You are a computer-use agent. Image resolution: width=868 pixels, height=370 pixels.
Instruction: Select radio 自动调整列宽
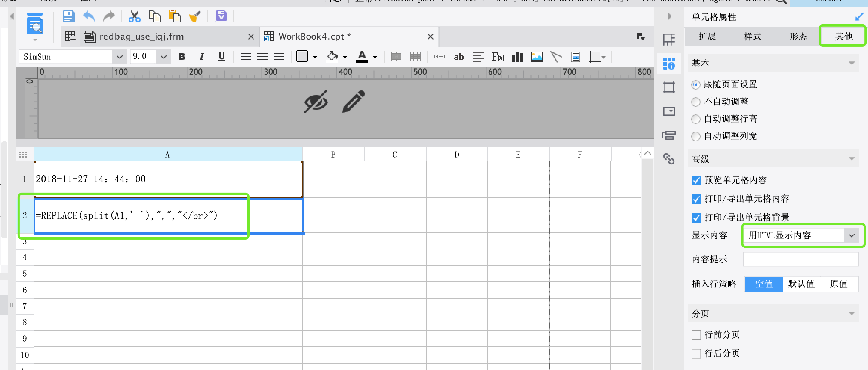coord(695,136)
